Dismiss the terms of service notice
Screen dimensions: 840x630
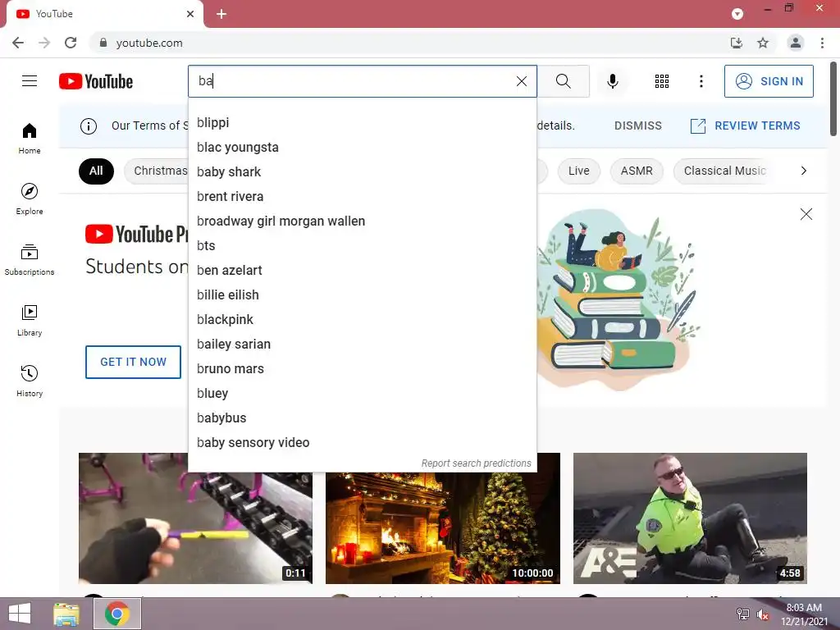pyautogui.click(x=637, y=126)
